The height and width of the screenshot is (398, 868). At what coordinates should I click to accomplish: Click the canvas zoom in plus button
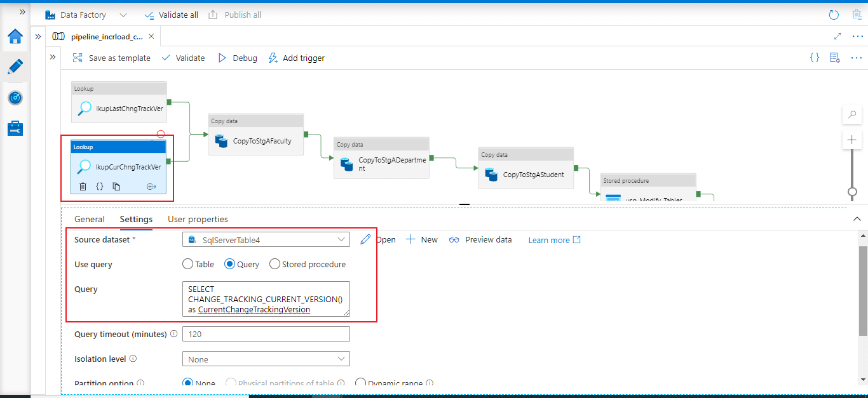coord(852,140)
